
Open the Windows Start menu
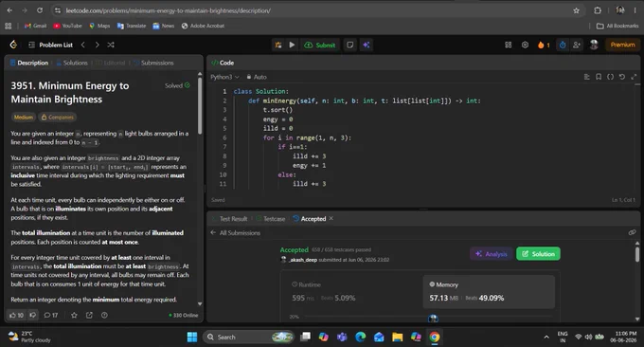[x=192, y=338]
